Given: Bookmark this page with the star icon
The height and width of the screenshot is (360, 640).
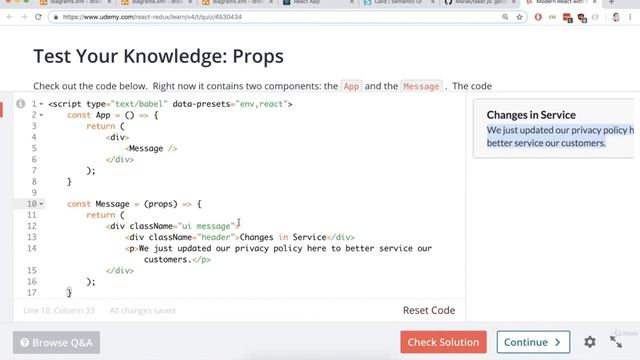Looking at the screenshot, I should pyautogui.click(x=519, y=17).
